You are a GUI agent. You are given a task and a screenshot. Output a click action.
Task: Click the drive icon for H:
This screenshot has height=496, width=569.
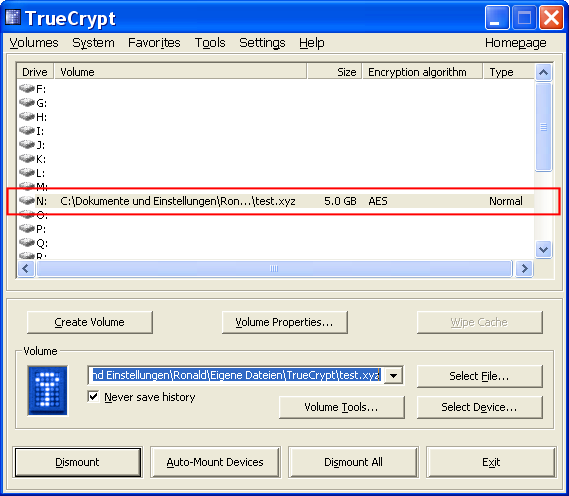pyautogui.click(x=27, y=116)
